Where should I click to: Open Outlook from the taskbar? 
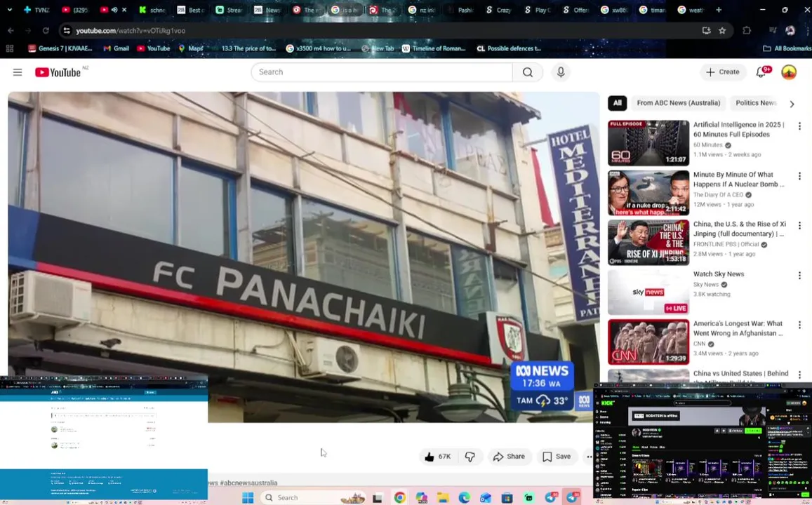(485, 498)
